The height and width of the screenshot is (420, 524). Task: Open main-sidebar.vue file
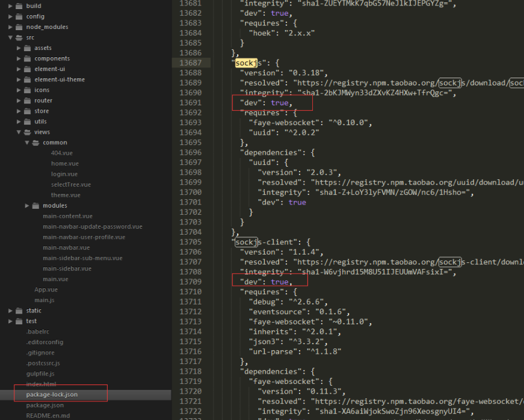tap(67, 268)
